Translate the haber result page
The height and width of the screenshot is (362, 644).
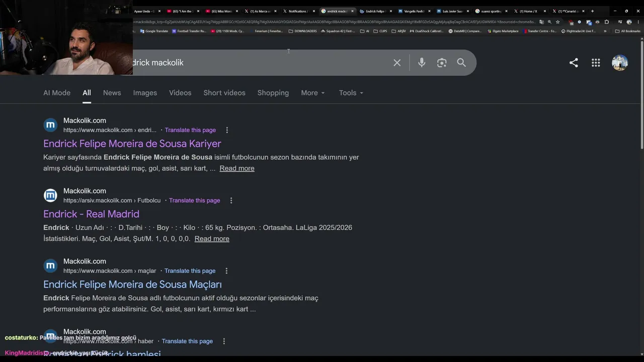187,341
